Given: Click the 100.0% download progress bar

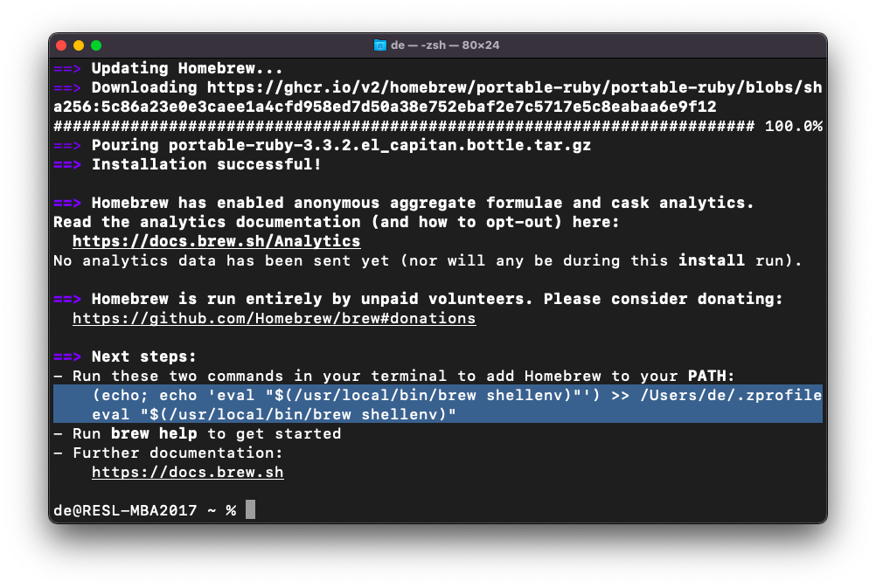Looking at the screenshot, I should point(404,126).
